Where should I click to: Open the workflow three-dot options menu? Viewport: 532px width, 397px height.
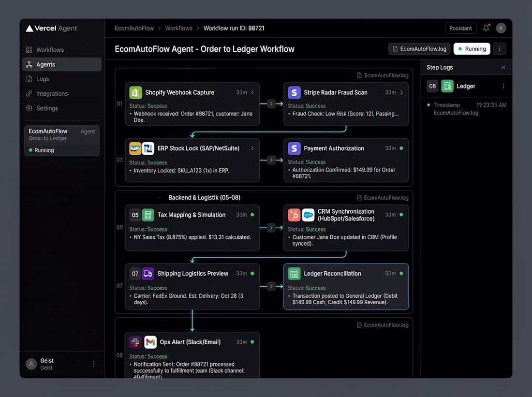pyautogui.click(x=500, y=49)
